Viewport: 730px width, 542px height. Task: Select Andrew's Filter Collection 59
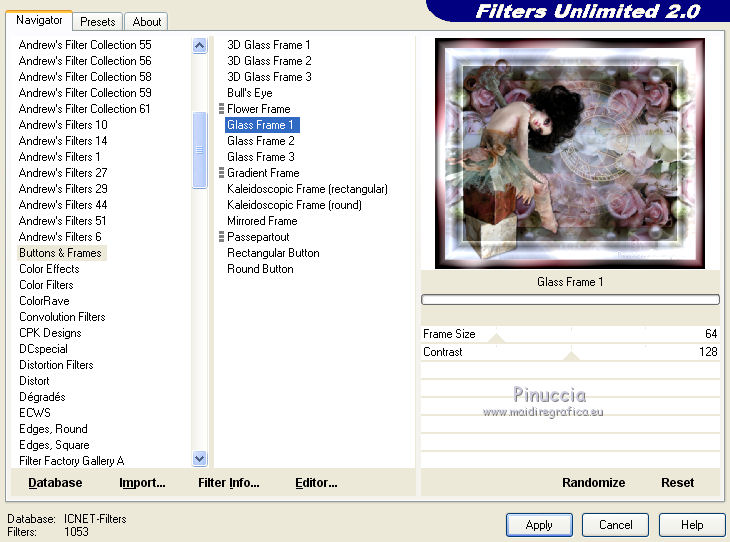[x=85, y=93]
